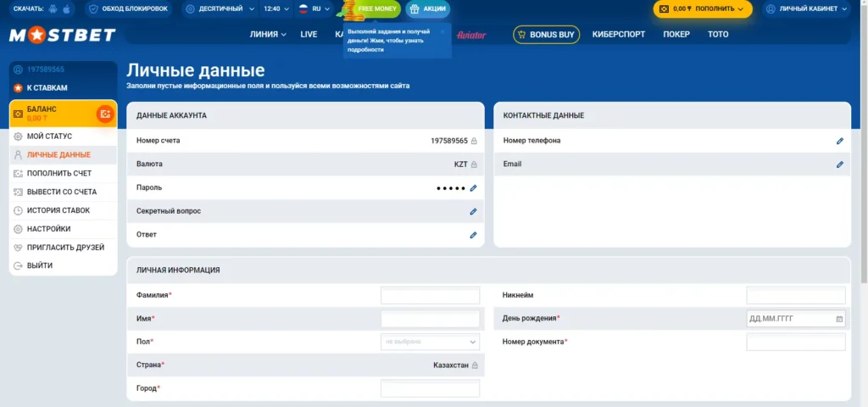Open the birthday calendar icon
The width and height of the screenshot is (868, 407).
(839, 319)
